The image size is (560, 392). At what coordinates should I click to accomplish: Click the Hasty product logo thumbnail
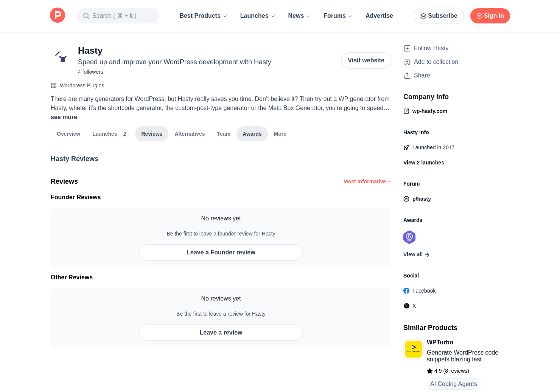[61, 56]
